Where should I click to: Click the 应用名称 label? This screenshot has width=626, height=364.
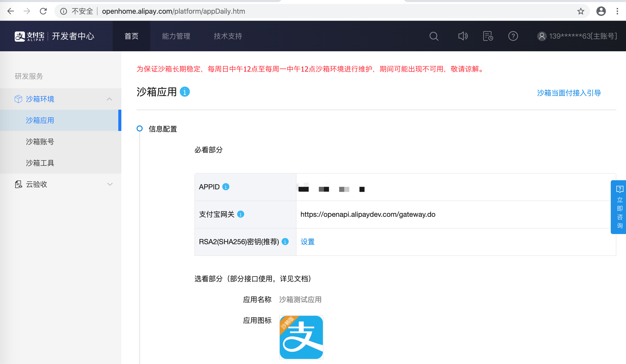[257, 300]
